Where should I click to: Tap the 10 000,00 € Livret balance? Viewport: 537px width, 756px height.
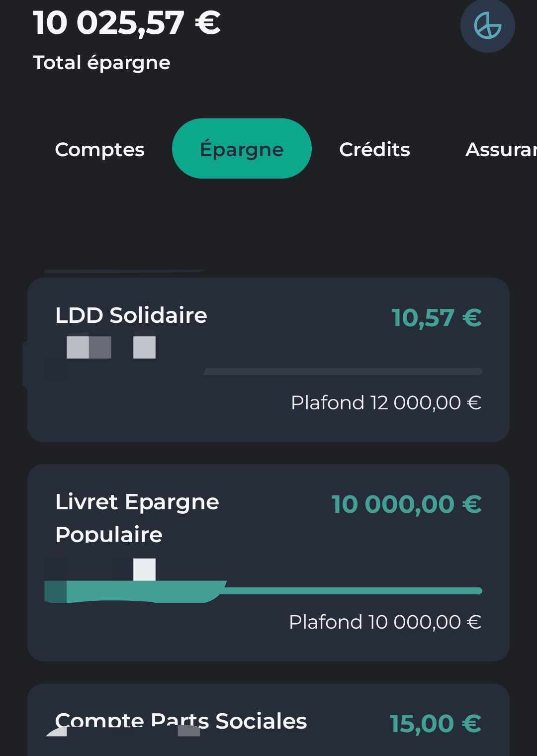click(x=406, y=504)
